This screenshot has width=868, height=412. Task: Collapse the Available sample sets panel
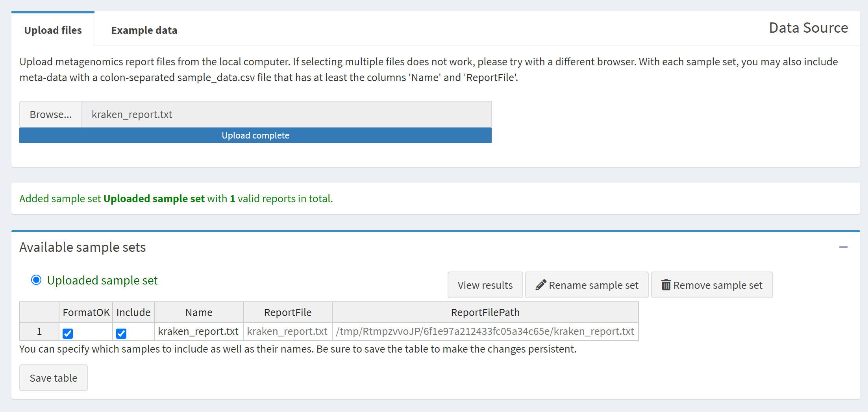843,247
